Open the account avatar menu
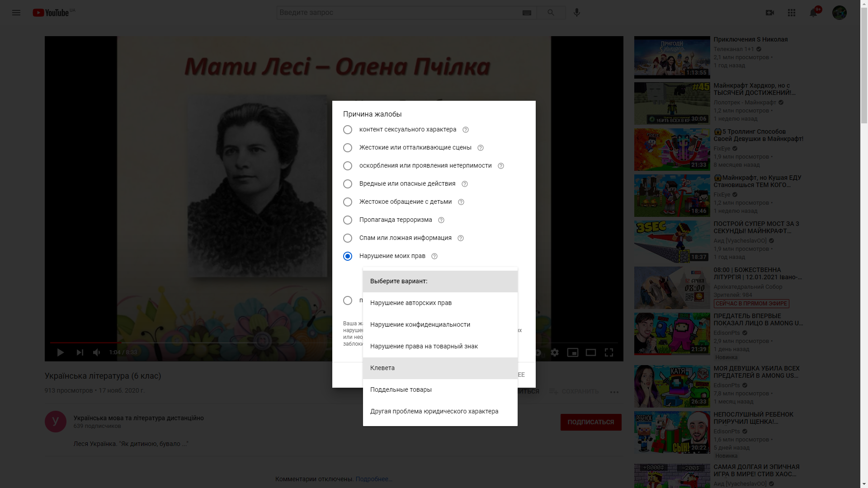Image resolution: width=868 pixels, height=488 pixels. [840, 13]
